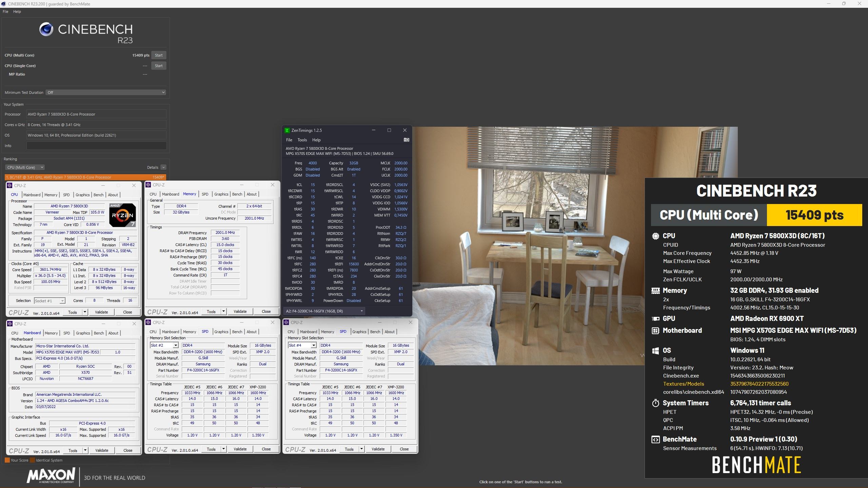
Task: Click the CPU-Z icon in the Slot #4 SPD window title bar
Action: 286,322
